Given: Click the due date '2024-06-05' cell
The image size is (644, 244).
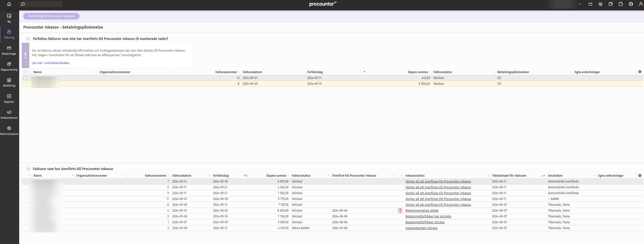Looking at the screenshot, I should 221,199.
